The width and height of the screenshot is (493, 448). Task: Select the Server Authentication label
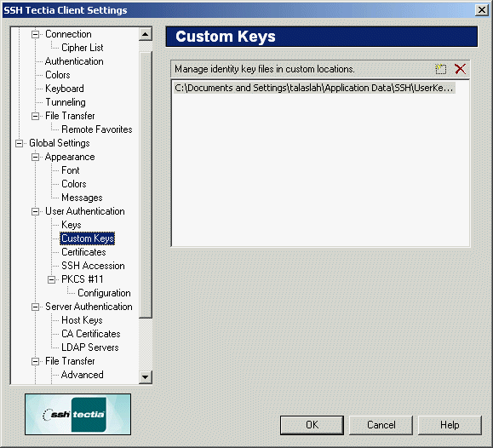[89, 307]
